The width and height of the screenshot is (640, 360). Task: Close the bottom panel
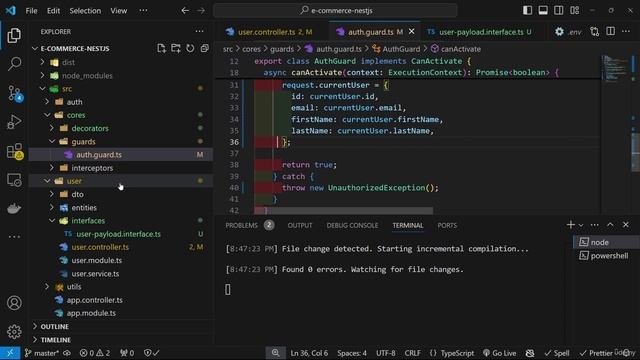pos(626,225)
